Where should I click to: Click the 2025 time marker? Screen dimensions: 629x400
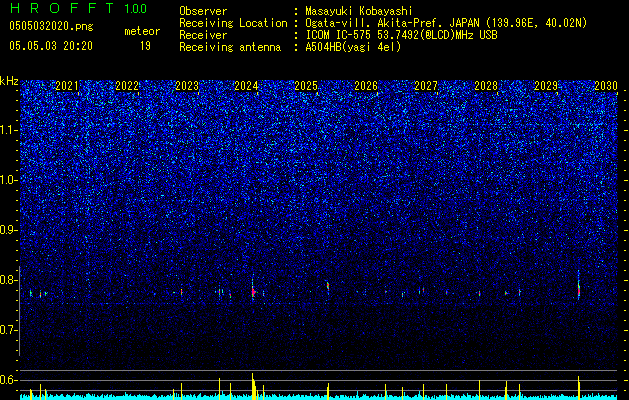click(x=306, y=86)
